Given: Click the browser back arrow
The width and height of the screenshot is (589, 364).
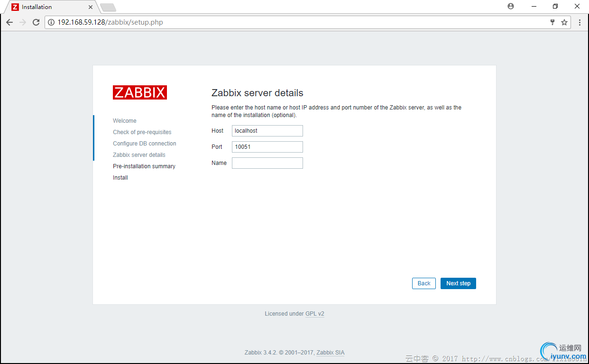Looking at the screenshot, I should click(9, 22).
